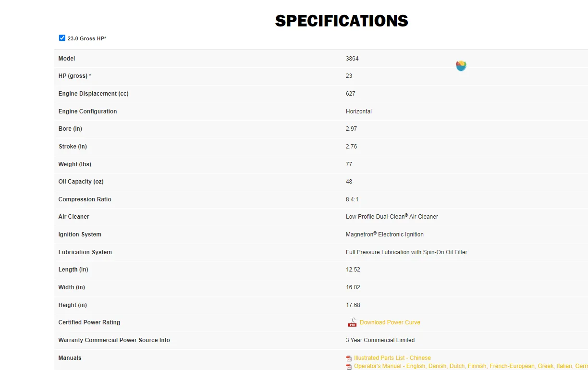The image size is (588, 370).
Task: Select the Model value 3864
Action: 352,59
